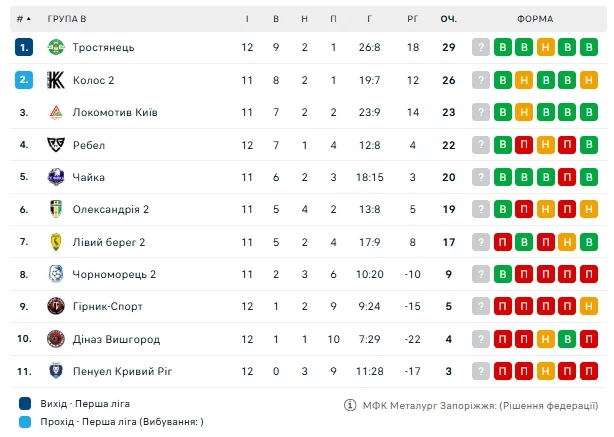This screenshot has height=437, width=614.
Task: Click the Діназ Вишгород team badge
Action: pyautogui.click(x=56, y=339)
